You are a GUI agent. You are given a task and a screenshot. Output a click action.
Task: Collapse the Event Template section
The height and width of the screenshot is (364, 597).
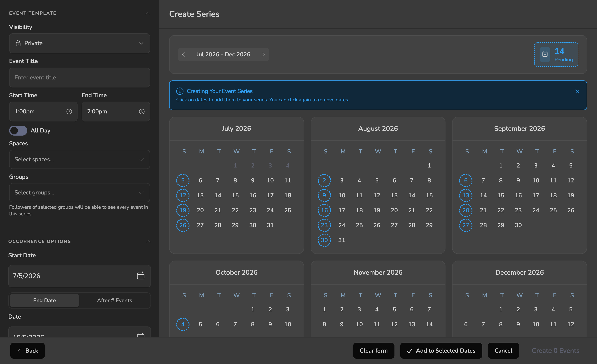148,13
